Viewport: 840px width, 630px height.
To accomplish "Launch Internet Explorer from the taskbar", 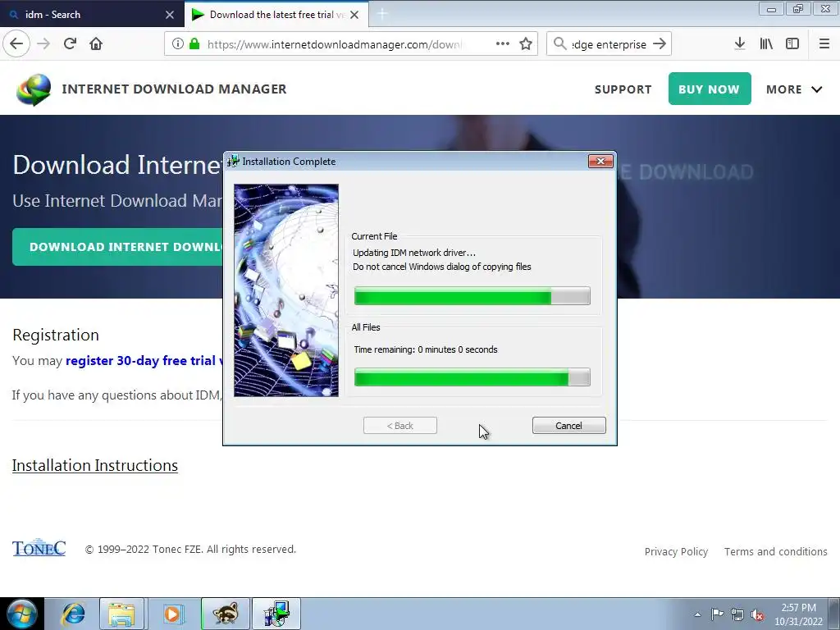I will point(72,614).
